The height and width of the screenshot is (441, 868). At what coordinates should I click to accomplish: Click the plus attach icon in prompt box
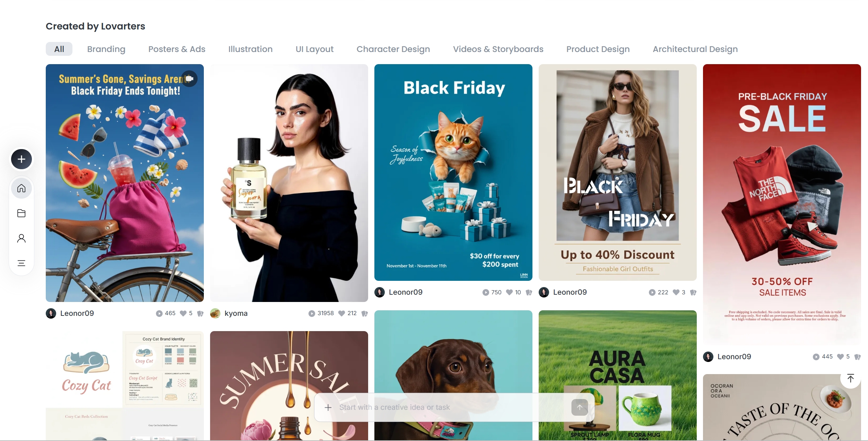[x=328, y=407]
